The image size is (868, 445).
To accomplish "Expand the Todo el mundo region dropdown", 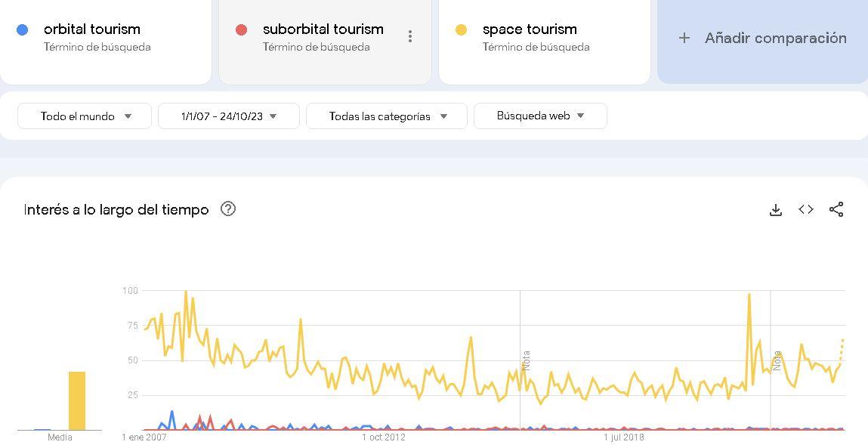I will point(85,116).
